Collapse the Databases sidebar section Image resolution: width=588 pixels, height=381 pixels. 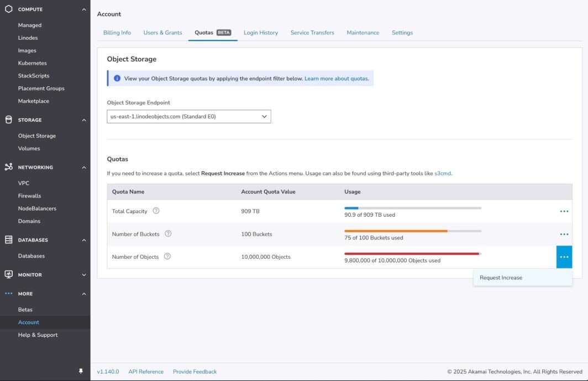84,240
